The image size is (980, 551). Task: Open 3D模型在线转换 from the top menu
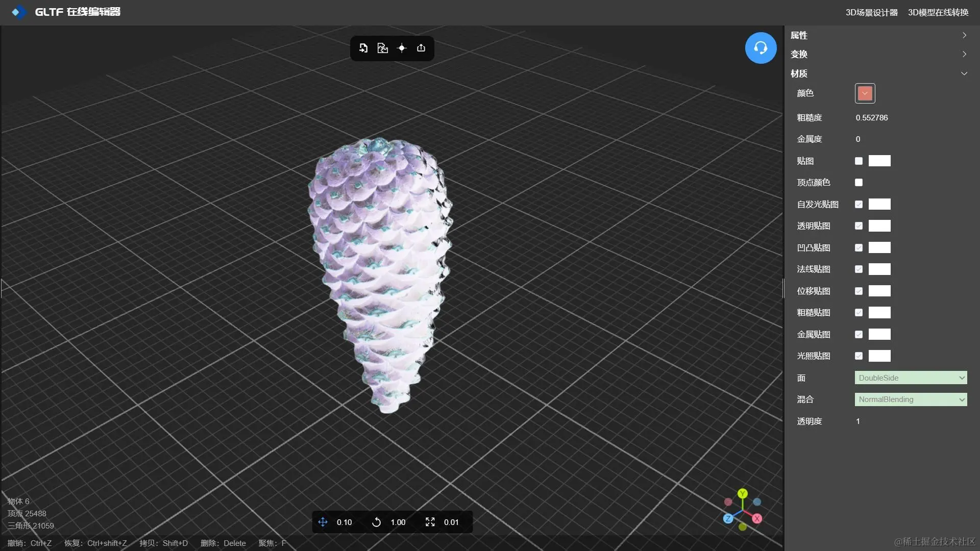pyautogui.click(x=938, y=12)
